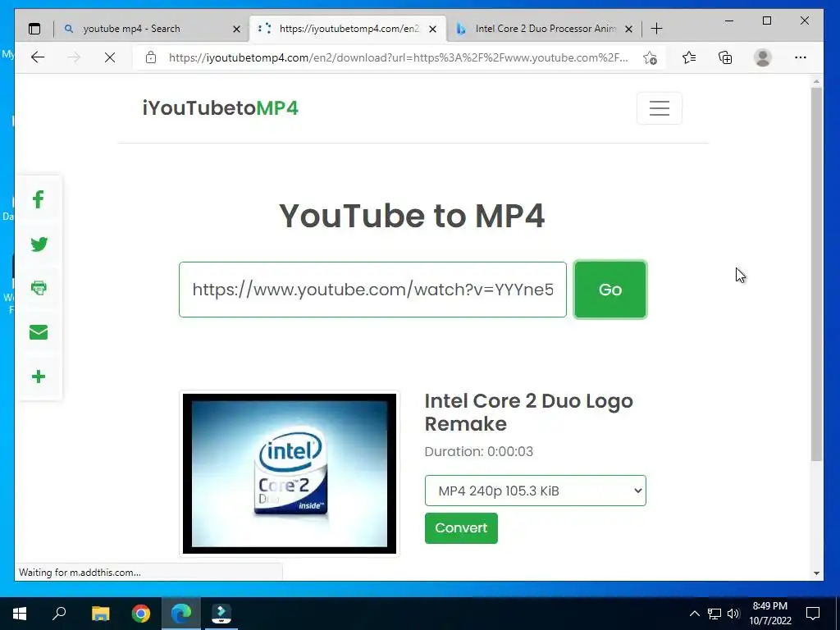Image resolution: width=840 pixels, height=630 pixels.
Task: Open the Favorites list icon
Action: (x=689, y=57)
